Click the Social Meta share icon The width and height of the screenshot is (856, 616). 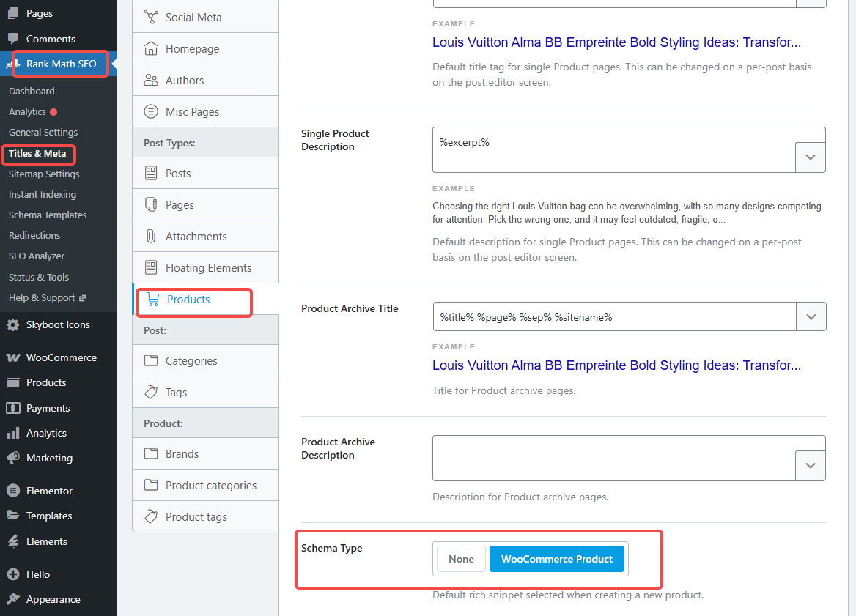click(151, 17)
